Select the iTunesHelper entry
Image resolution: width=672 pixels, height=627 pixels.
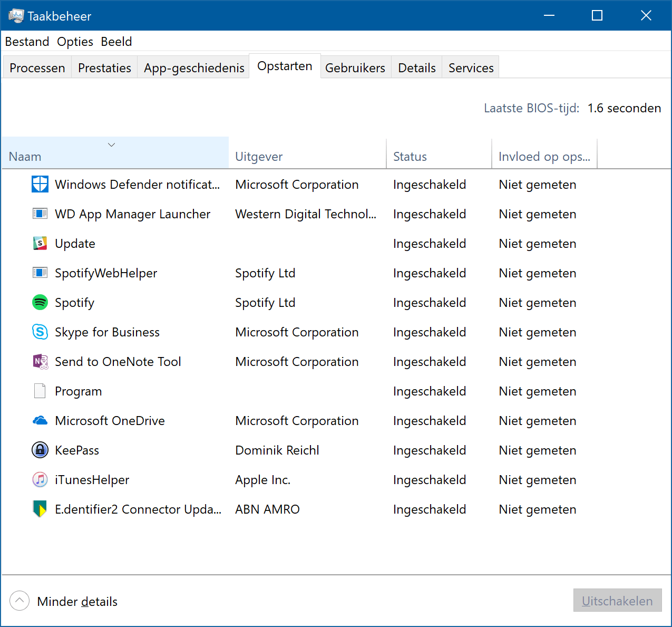92,480
